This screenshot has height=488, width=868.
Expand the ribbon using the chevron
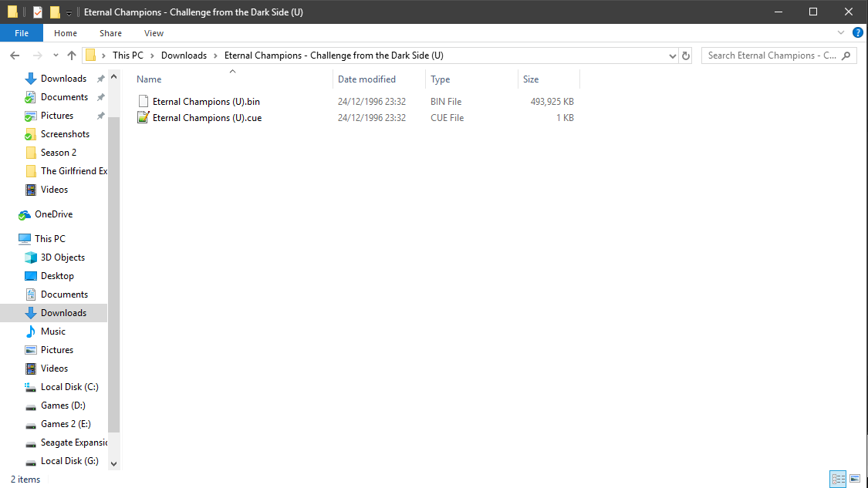[841, 32]
